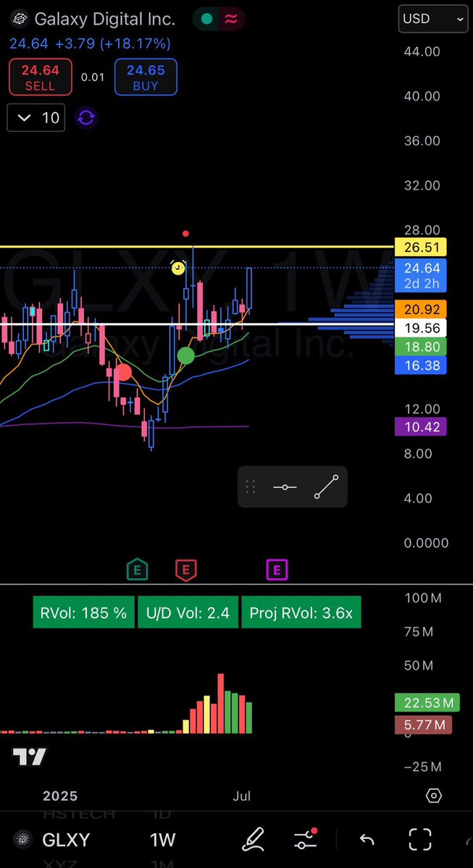Tap the Jul time axis label

(241, 796)
